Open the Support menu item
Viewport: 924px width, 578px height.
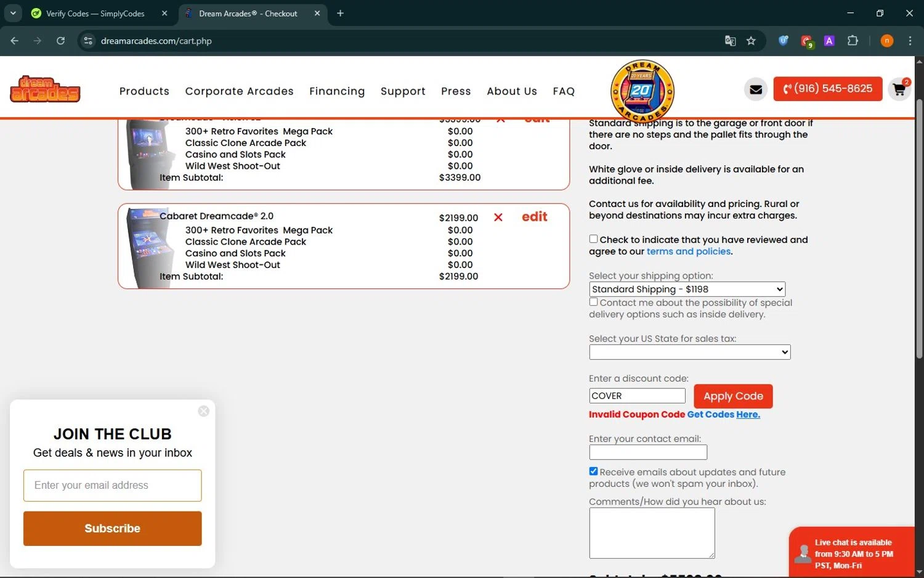point(403,91)
